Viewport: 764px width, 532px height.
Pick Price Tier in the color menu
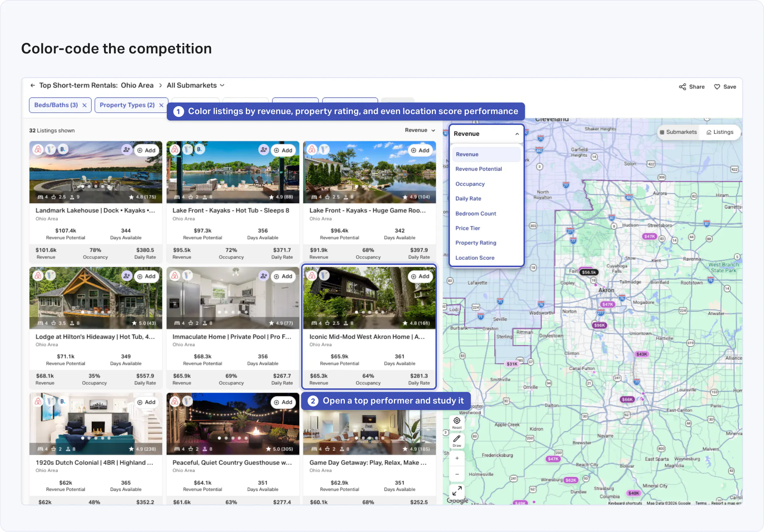tap(468, 228)
